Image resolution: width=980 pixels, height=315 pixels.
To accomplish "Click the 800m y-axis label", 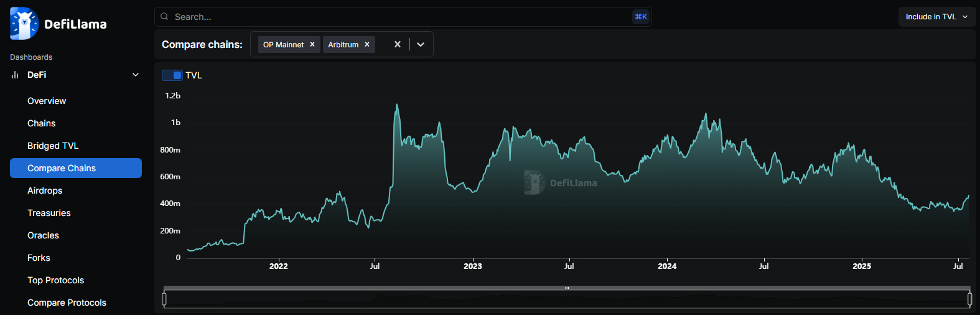I will coord(170,150).
